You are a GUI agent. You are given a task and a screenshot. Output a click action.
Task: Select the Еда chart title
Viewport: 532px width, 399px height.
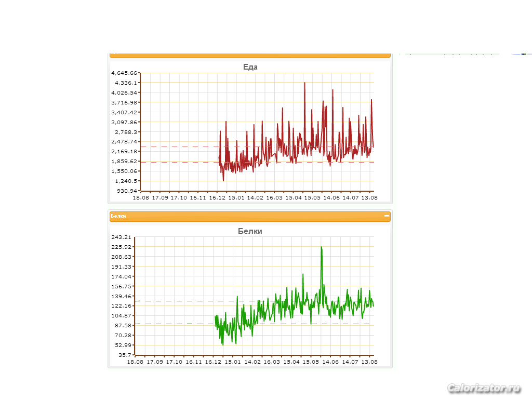pos(250,67)
